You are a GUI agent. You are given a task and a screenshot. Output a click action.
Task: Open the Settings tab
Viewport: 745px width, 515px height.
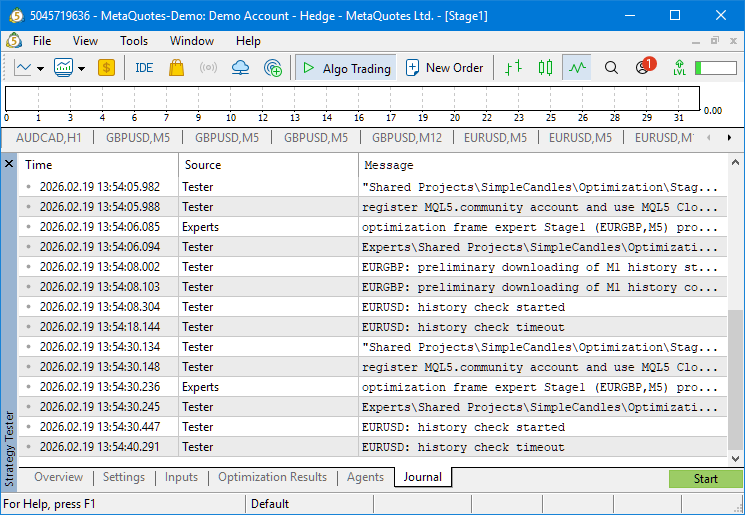[x=124, y=477]
